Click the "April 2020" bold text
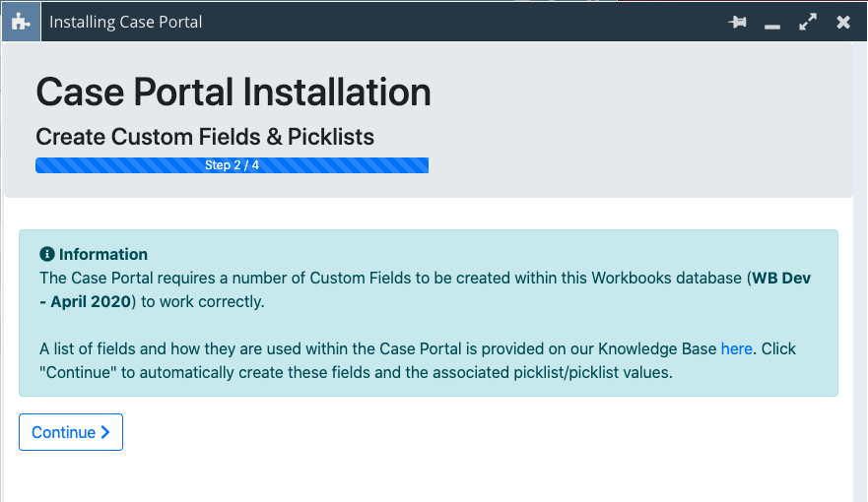Viewport: 868px width, 502px height. (x=91, y=301)
